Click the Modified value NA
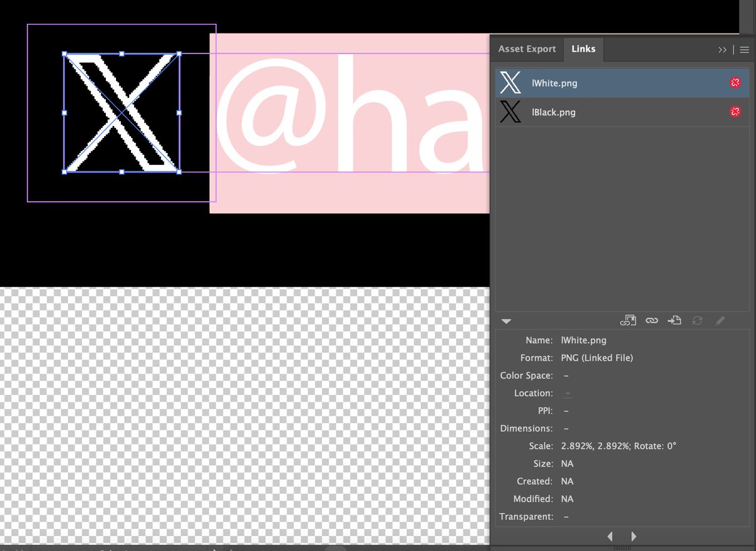The image size is (756, 551). click(567, 499)
